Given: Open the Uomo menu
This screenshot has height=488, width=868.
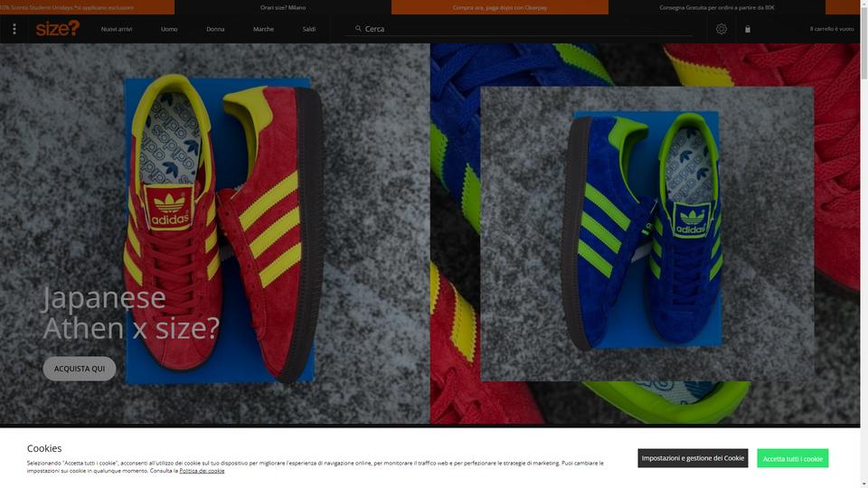Looking at the screenshot, I should [169, 29].
